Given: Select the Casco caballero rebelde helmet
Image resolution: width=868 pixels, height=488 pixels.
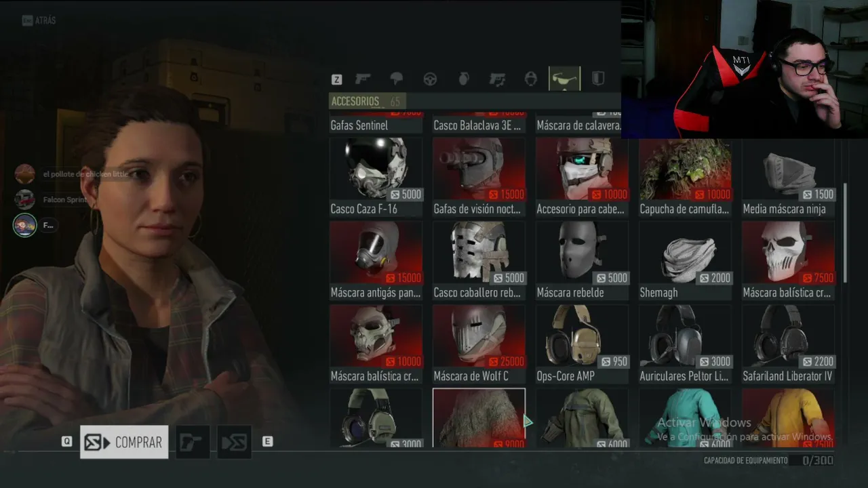Looking at the screenshot, I should click(x=479, y=260).
